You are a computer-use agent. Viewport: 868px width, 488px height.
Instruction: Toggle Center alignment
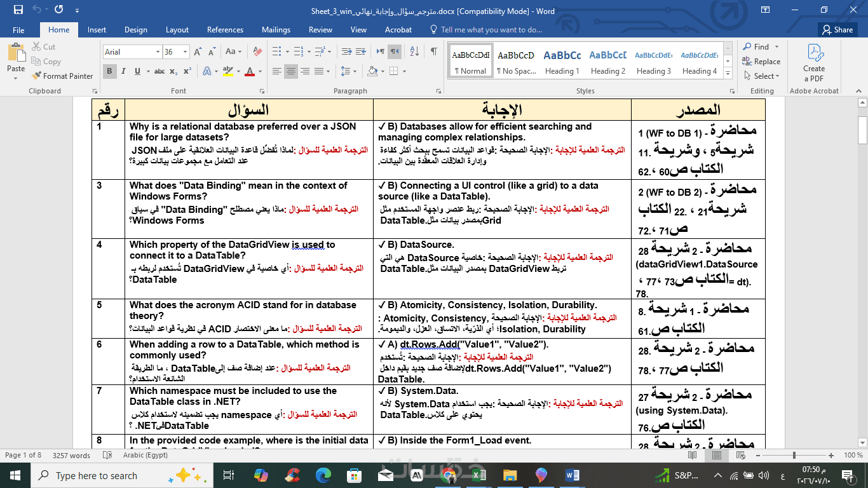pyautogui.click(x=291, y=71)
